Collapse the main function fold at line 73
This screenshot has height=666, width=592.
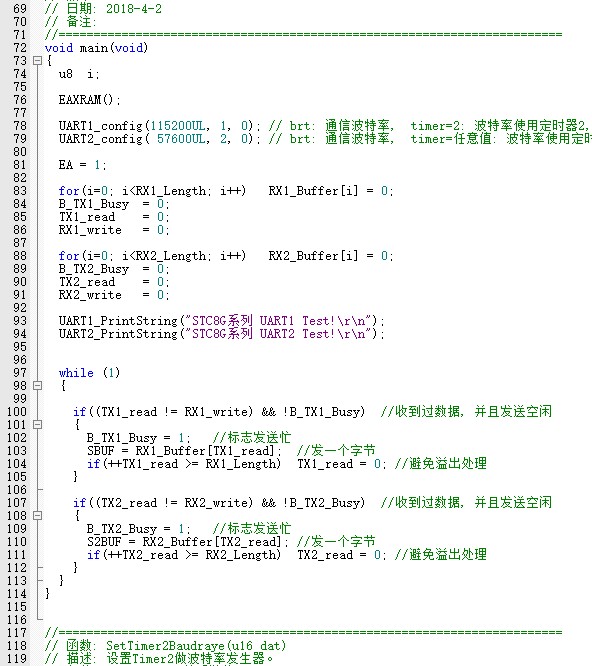click(37, 61)
